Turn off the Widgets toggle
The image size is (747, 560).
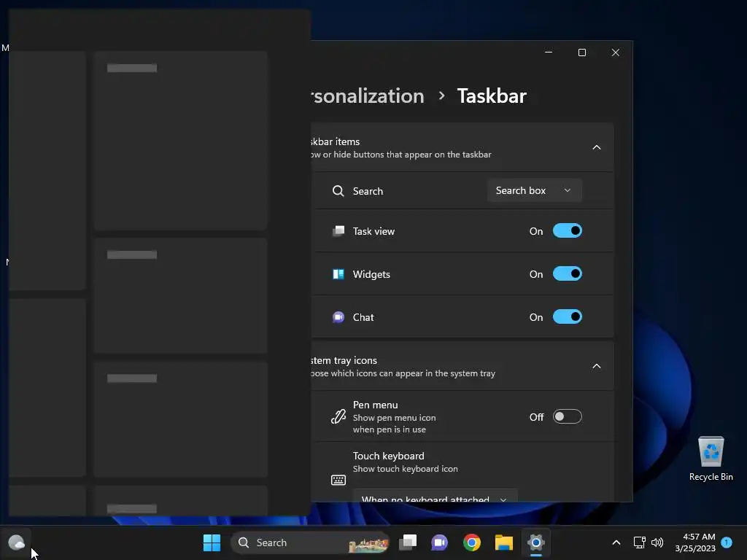(x=568, y=274)
